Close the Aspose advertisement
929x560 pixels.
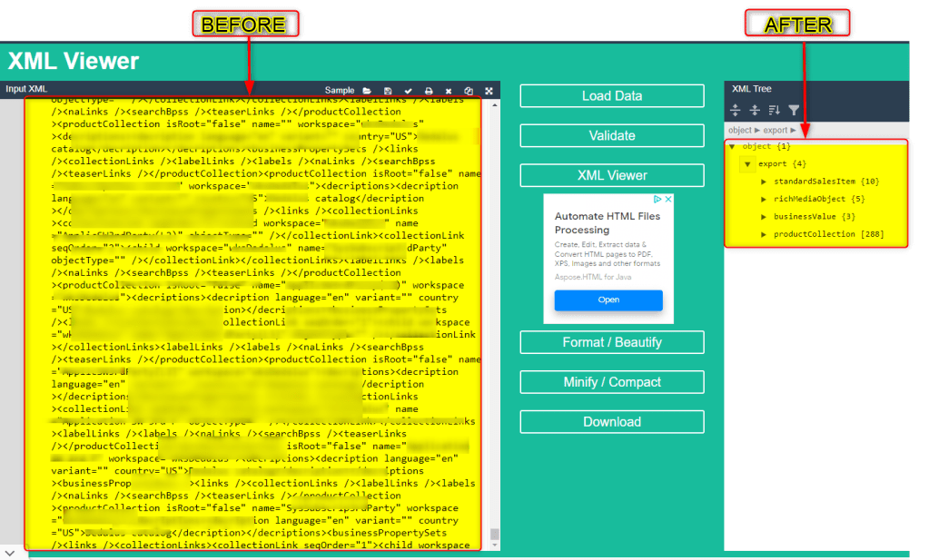[668, 200]
